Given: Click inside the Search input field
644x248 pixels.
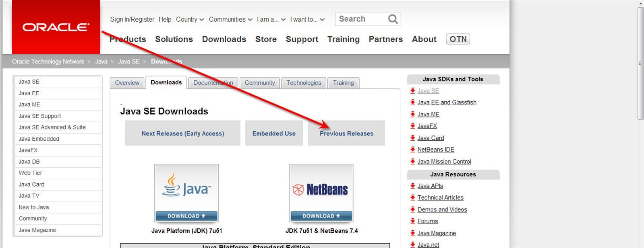Looking at the screenshot, I should 360,19.
